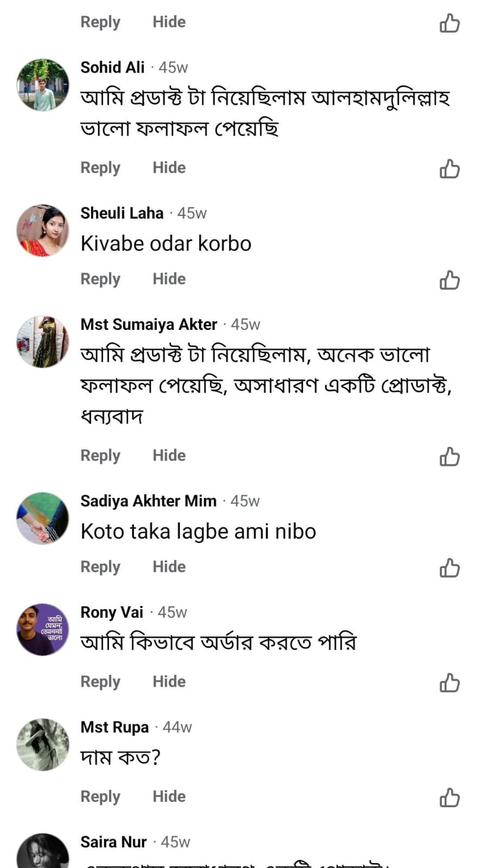The image size is (482, 868).
Task: Like Sadiya Akhter Mim's comment
Action: (449, 568)
